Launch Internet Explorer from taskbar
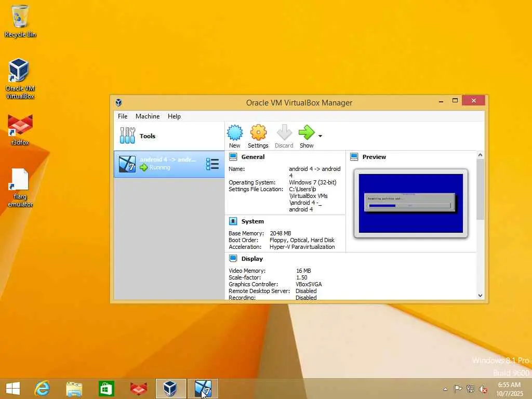This screenshot has width=532, height=399. [x=43, y=389]
